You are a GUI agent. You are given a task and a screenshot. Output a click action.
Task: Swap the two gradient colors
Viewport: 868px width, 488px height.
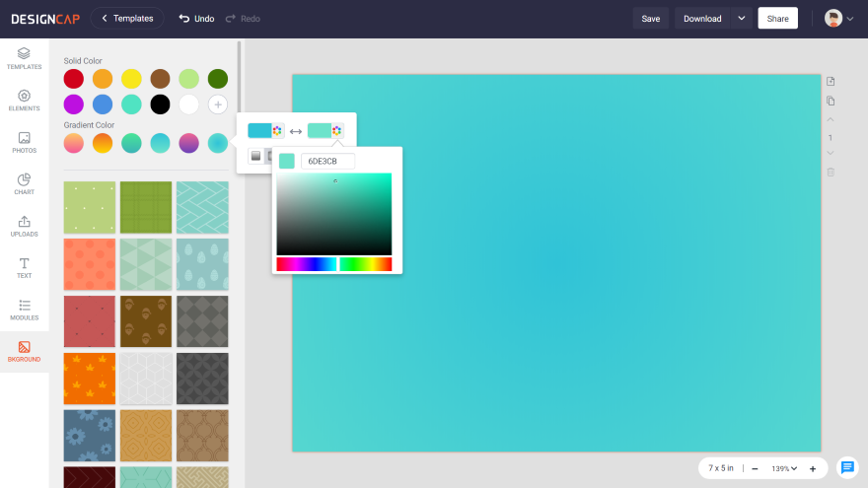click(x=296, y=131)
